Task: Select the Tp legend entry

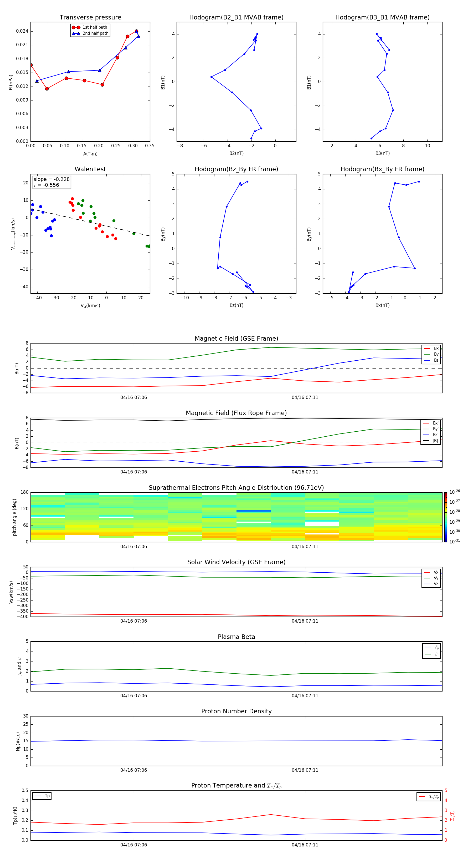Action: tap(42, 796)
